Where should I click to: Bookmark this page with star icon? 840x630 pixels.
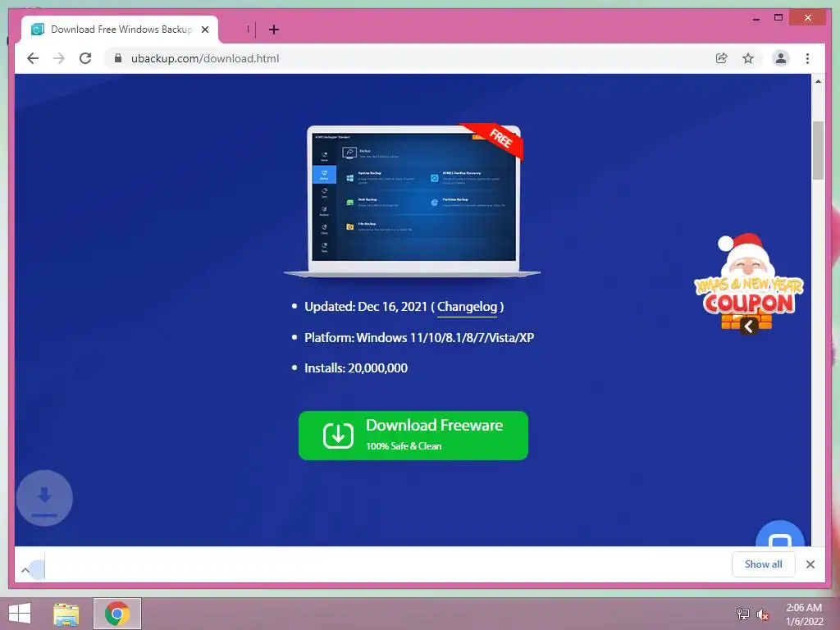click(x=748, y=58)
